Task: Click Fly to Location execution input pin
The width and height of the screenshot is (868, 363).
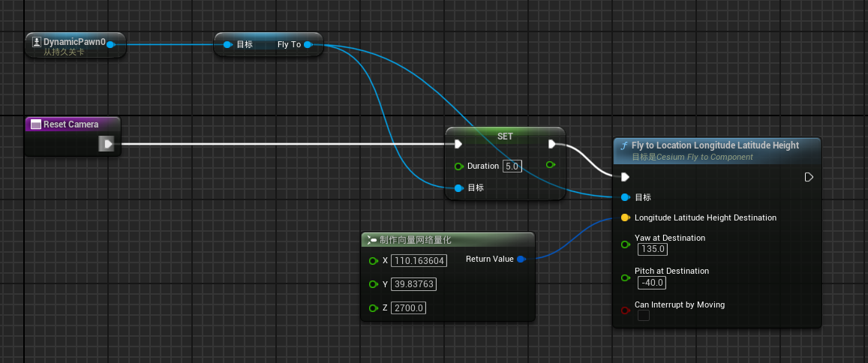Action: [625, 177]
